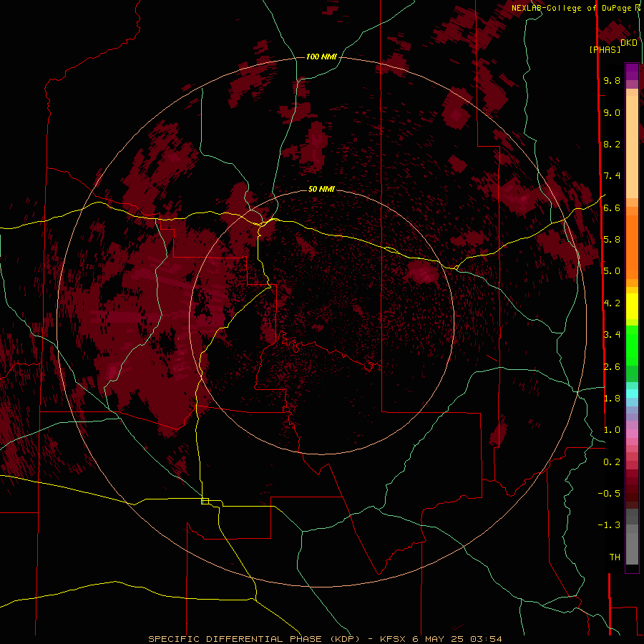The image size is (644, 644).
Task: Click the 5.0 value on the color scale
Action: (612, 271)
